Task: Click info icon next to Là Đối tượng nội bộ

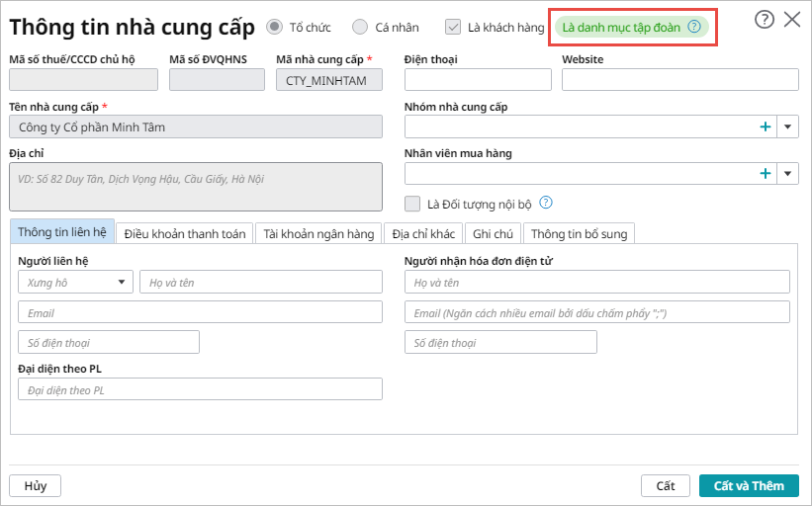Action: click(545, 204)
